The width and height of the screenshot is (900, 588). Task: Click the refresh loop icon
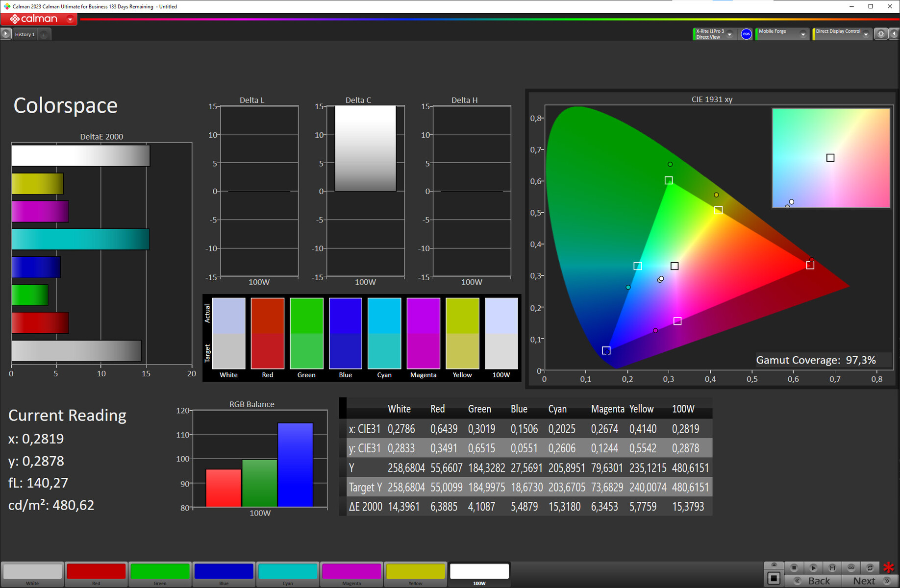[870, 567]
